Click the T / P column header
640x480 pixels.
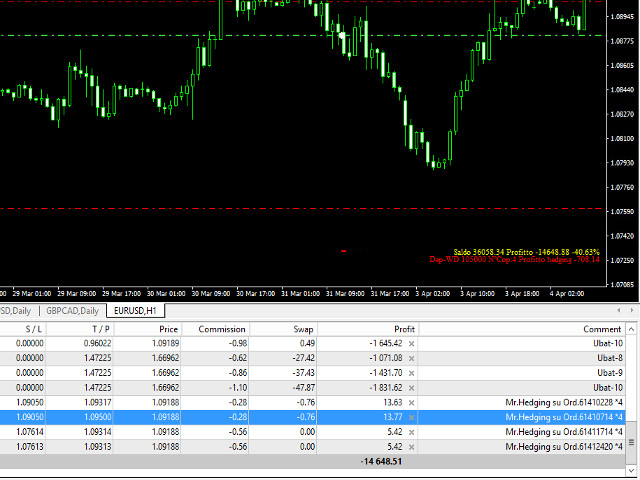[x=100, y=328]
